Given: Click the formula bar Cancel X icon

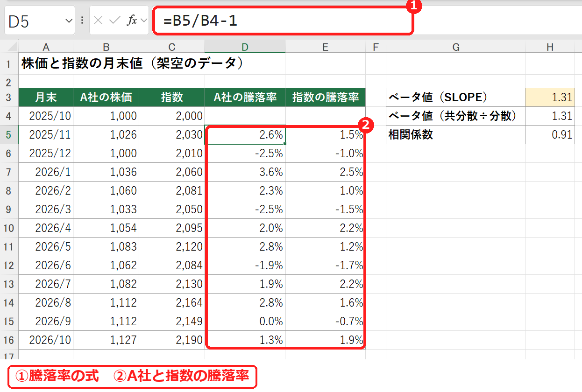Looking at the screenshot, I should (98, 21).
